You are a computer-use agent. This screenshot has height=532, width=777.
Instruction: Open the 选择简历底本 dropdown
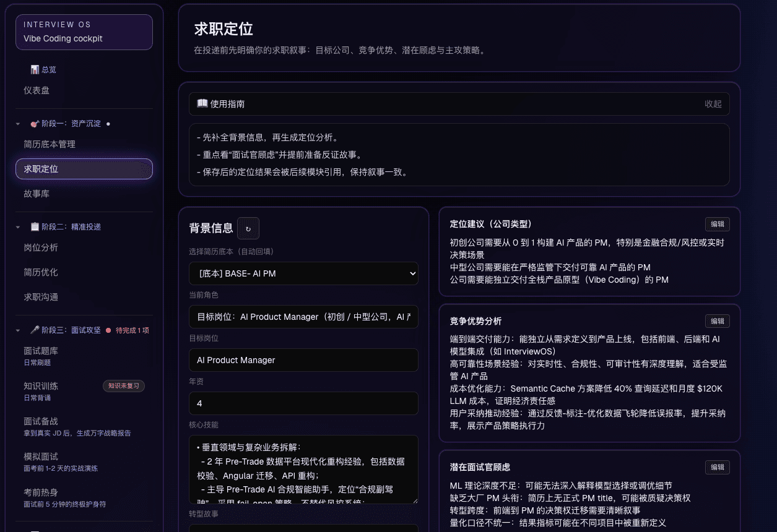click(303, 273)
